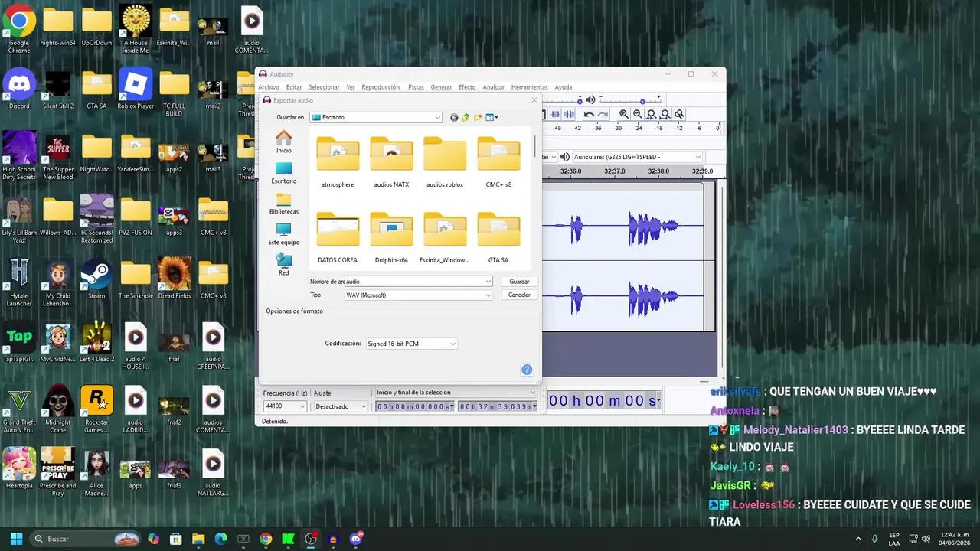Screen dimensions: 980x551
Task: Select the CMC+ v8 folder in dialog
Action: click(498, 162)
